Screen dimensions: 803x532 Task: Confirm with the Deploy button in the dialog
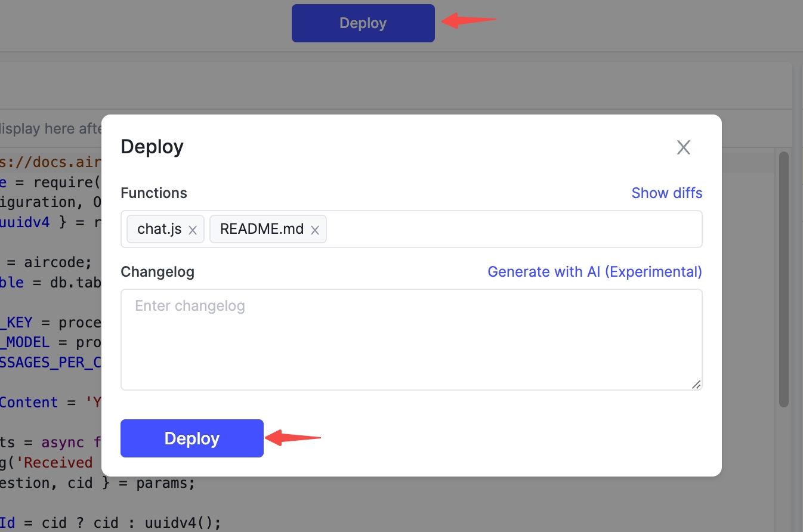coord(192,438)
